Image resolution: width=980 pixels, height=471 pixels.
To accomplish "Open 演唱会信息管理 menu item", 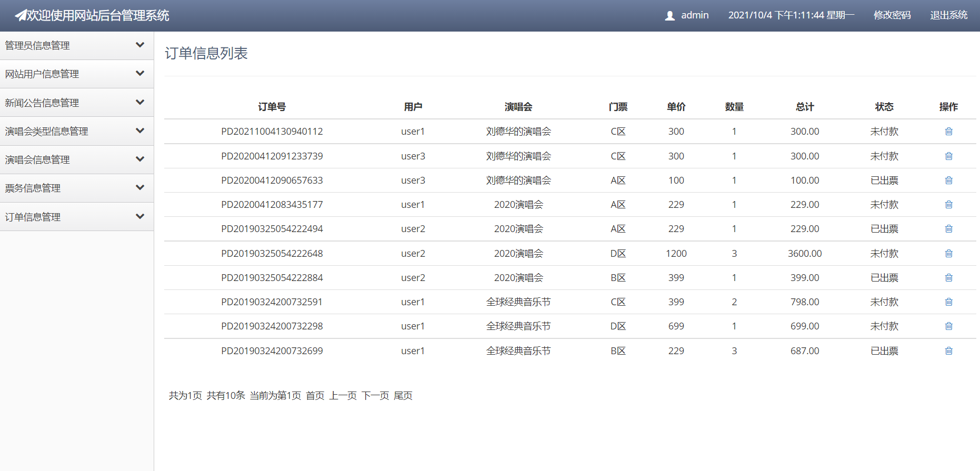I will coord(77,159).
